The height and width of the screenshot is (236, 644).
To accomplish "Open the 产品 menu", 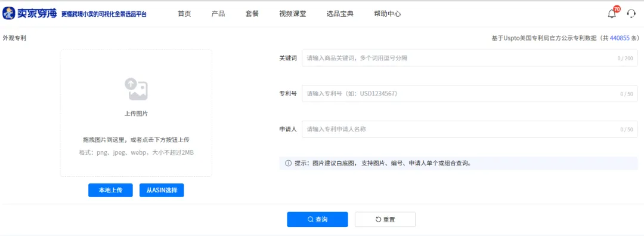I will (x=218, y=14).
